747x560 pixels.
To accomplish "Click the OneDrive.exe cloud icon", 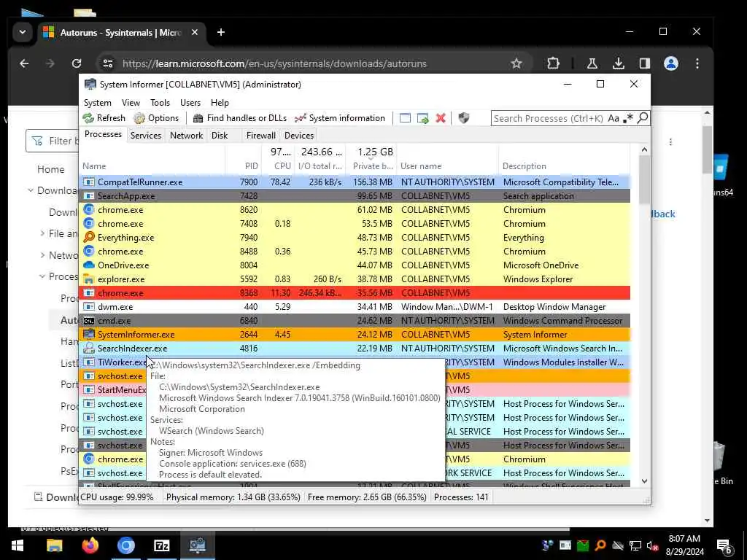I will pos(88,265).
